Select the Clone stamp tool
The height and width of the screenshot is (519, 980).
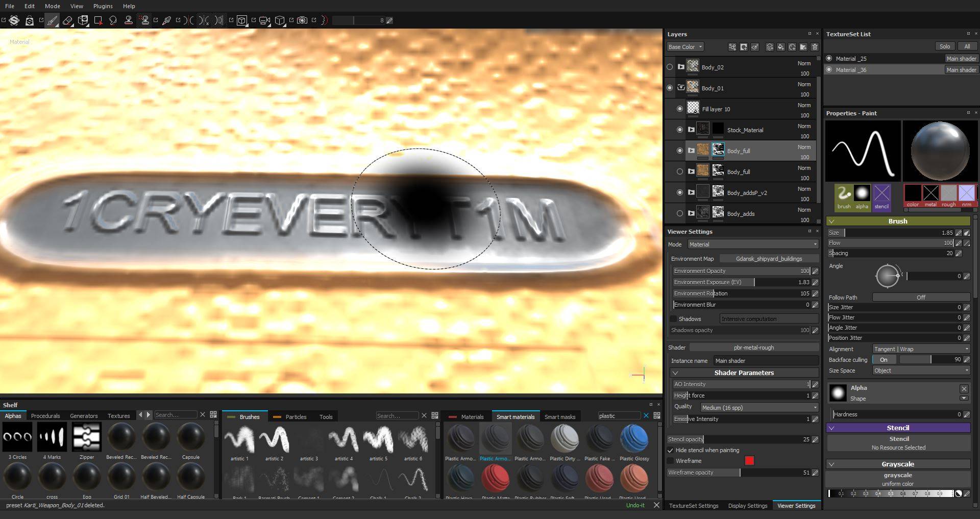point(129,20)
